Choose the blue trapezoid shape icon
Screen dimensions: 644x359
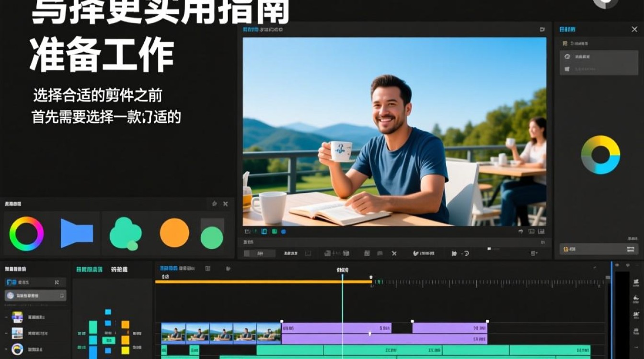click(77, 233)
